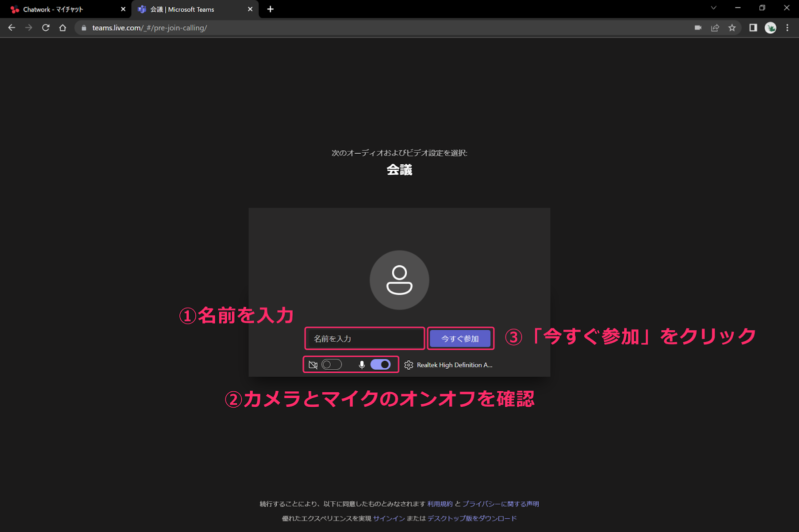Image resolution: width=799 pixels, height=532 pixels.
Task: Open camera permission icon in address bar
Action: tap(698, 28)
